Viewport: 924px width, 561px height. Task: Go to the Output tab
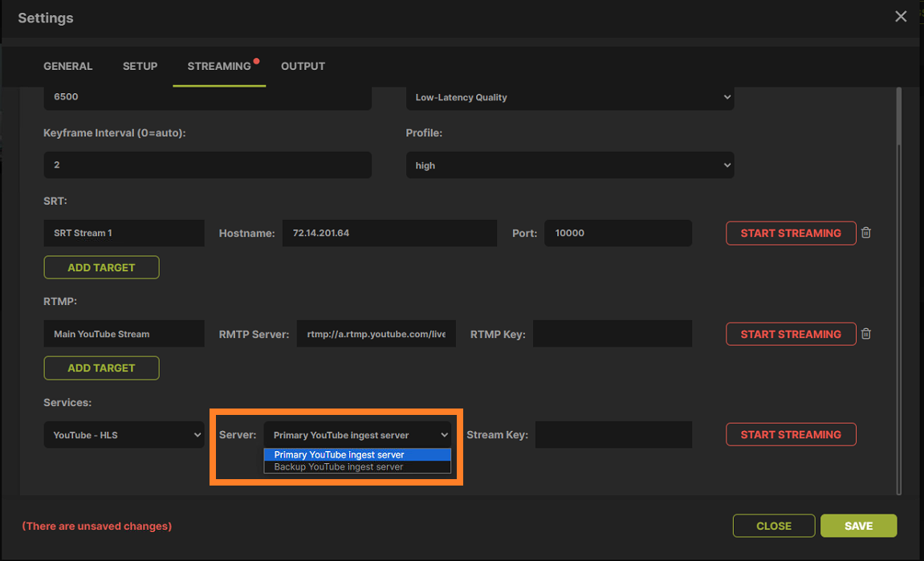[x=303, y=66]
